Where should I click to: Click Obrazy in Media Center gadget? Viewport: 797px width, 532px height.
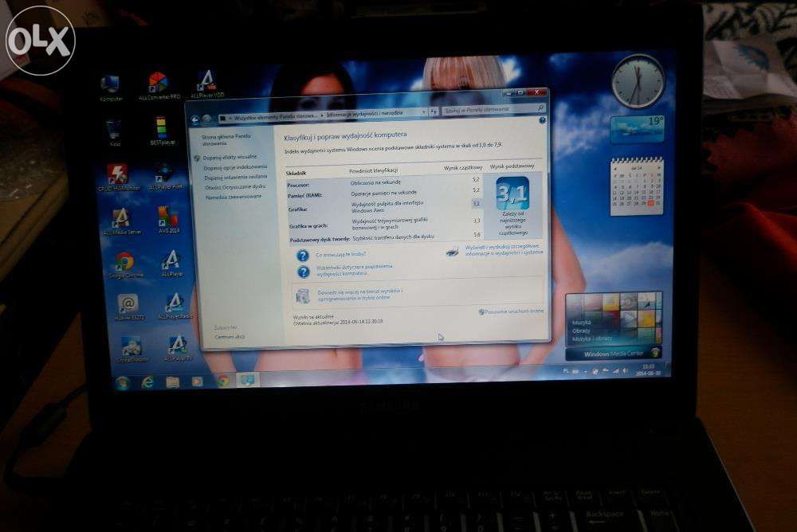tap(581, 331)
